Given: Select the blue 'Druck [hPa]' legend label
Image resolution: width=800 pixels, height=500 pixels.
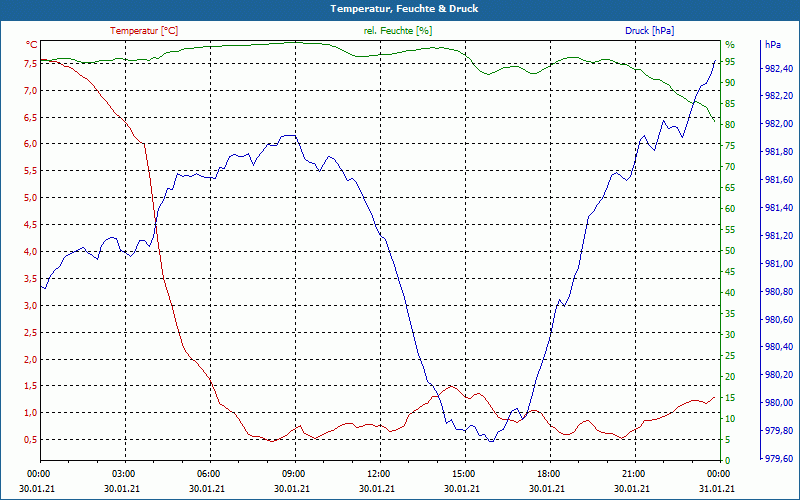Looking at the screenshot, I should point(649,31).
